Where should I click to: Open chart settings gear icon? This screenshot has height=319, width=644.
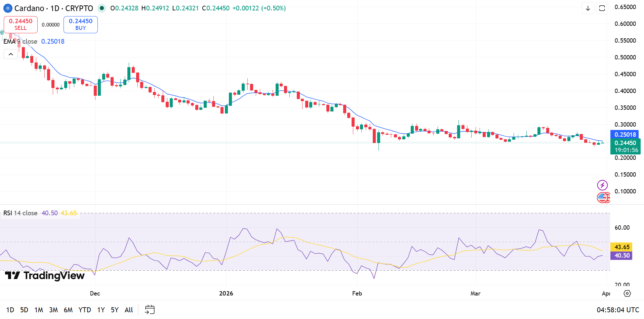coord(627,293)
